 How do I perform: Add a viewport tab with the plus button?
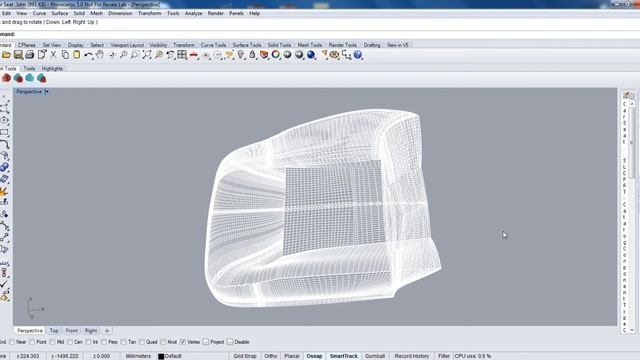click(107, 331)
